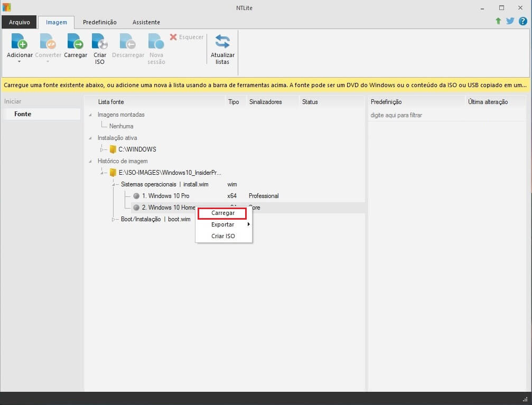
Task: Open the Twitter bird icon
Action: [510, 21]
